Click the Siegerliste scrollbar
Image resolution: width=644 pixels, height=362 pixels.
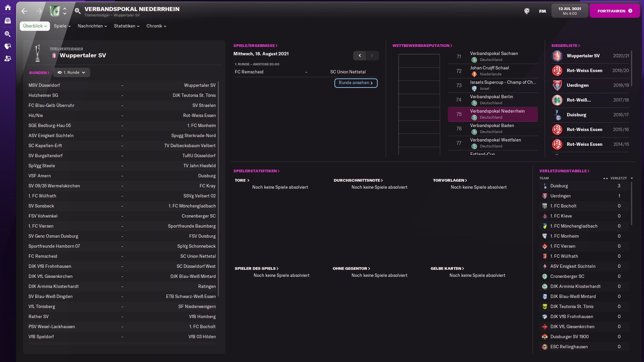coord(632,69)
